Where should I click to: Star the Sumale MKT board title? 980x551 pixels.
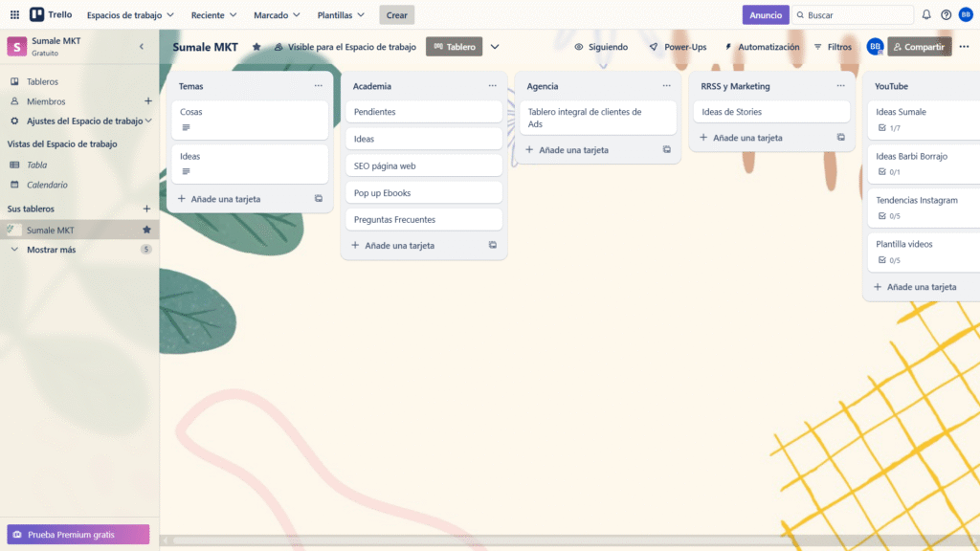tap(256, 47)
